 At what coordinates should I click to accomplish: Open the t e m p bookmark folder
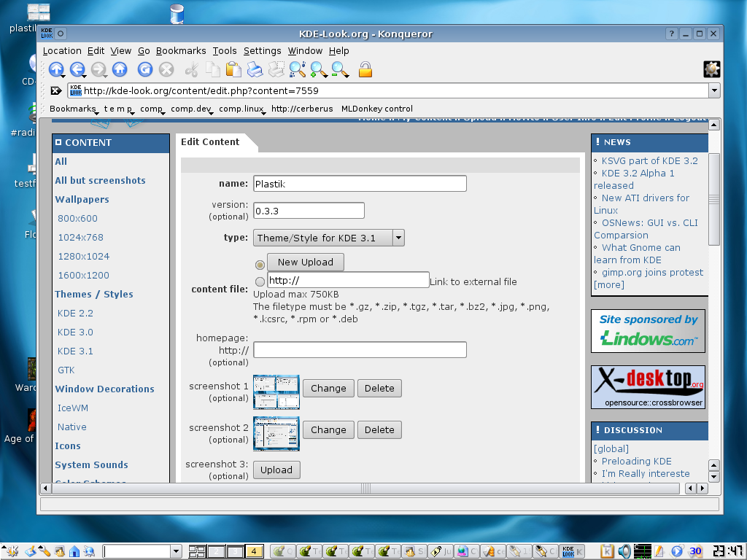[119, 109]
